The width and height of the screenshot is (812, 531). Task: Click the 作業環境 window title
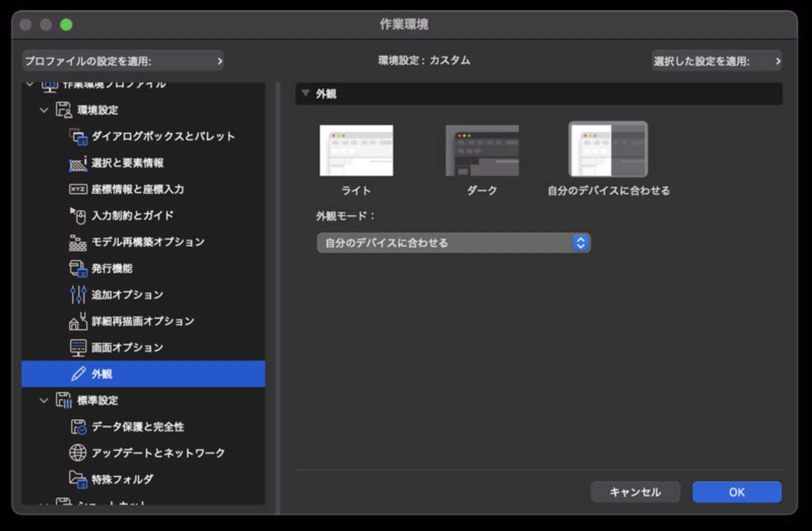click(x=404, y=24)
